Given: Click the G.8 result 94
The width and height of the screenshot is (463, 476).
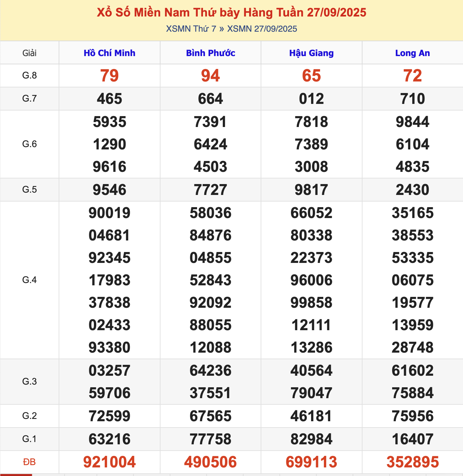Looking at the screenshot, I should point(211,76).
